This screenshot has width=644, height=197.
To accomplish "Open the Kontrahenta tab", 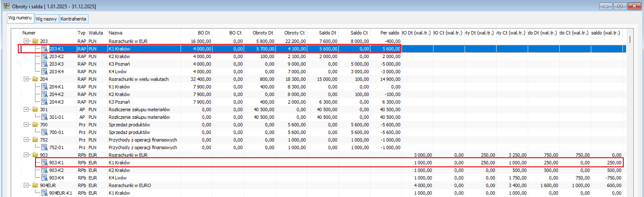I will [x=74, y=19].
